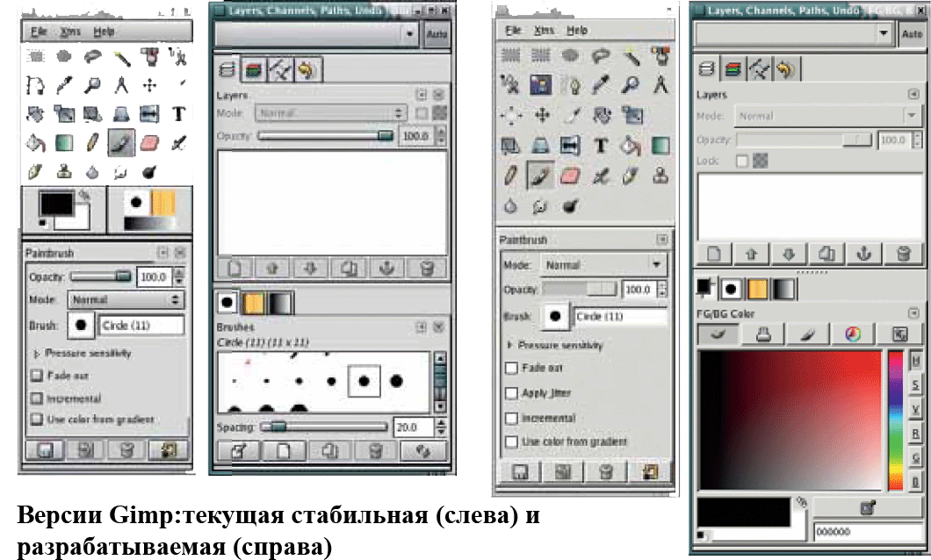This screenshot has width=931, height=560.
Task: Click rainbow hue strip in right color panel
Action: tap(895, 420)
